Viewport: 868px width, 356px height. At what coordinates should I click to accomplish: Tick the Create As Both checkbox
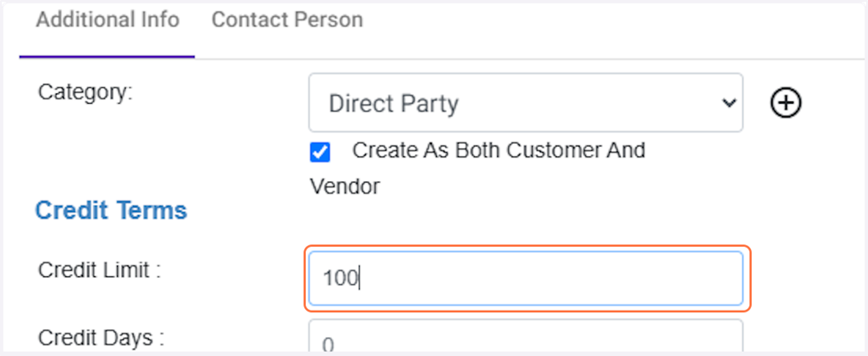point(320,153)
